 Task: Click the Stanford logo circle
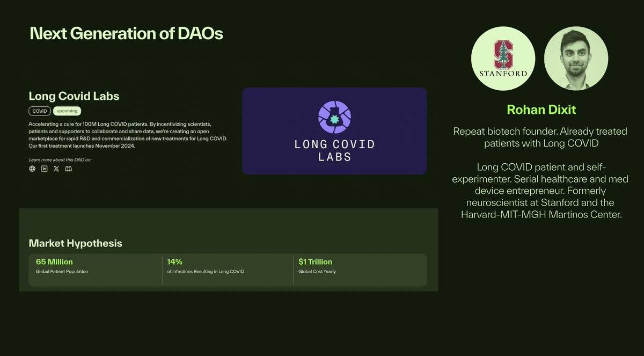(x=503, y=58)
